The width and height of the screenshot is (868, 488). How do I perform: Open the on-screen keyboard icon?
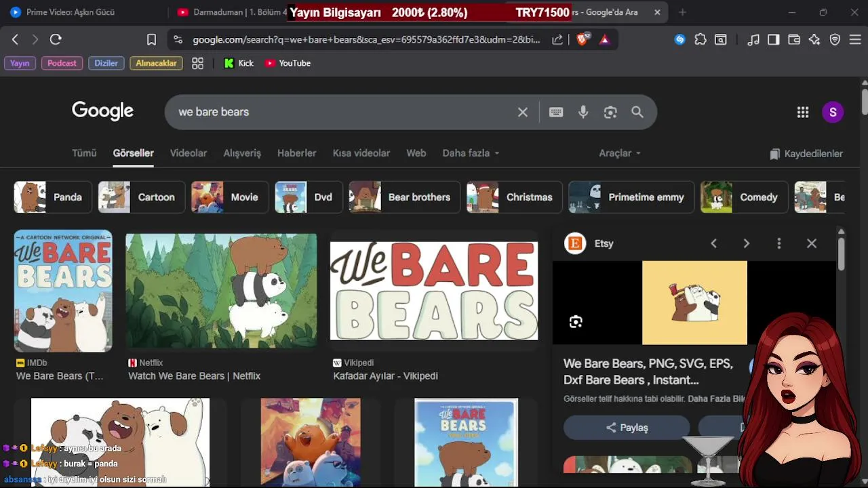(x=556, y=113)
